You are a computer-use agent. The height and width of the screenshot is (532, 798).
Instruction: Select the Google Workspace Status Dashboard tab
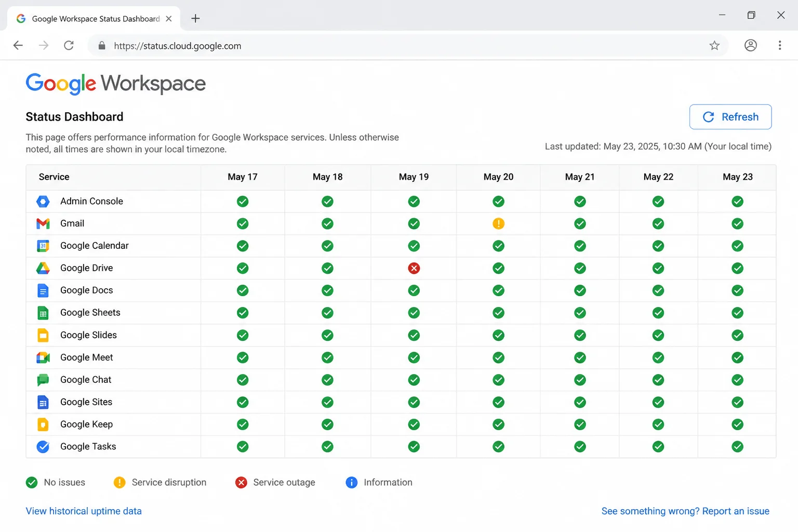pyautogui.click(x=94, y=19)
